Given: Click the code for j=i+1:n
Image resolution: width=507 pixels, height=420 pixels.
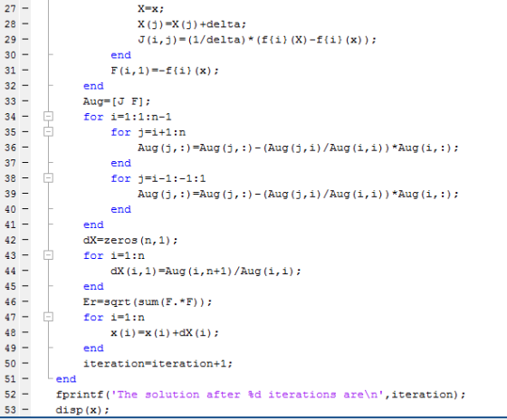Looking at the screenshot, I should pos(148,132).
